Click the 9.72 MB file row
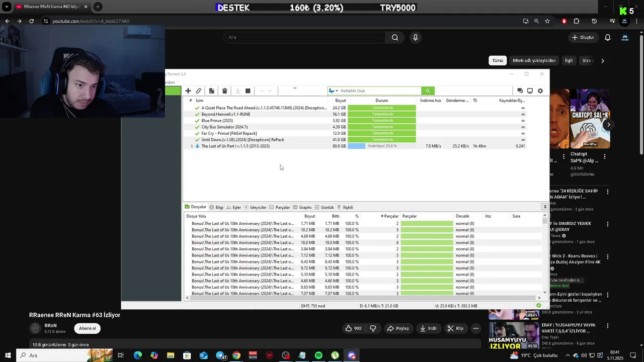Viewport: 644px width, 362px height. 363,268
